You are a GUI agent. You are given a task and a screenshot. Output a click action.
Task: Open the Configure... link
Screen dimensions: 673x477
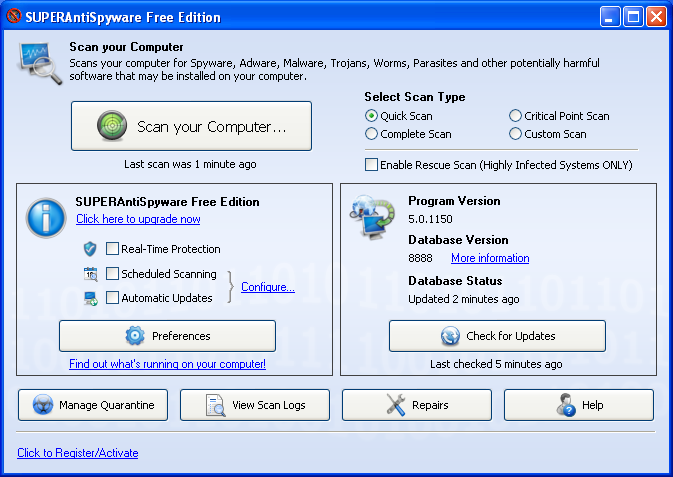[268, 287]
